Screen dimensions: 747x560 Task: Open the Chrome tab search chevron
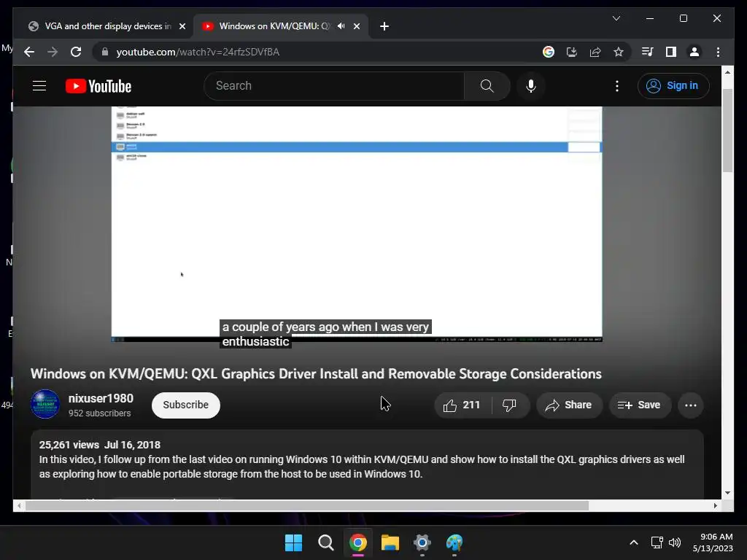(x=616, y=18)
